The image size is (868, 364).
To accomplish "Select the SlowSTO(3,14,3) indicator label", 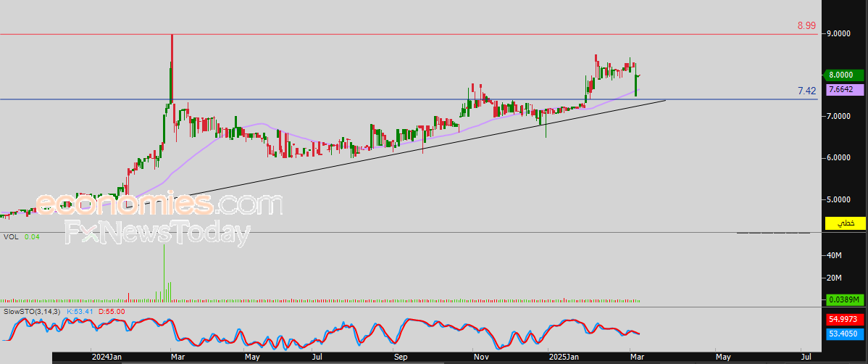I will 32,311.
